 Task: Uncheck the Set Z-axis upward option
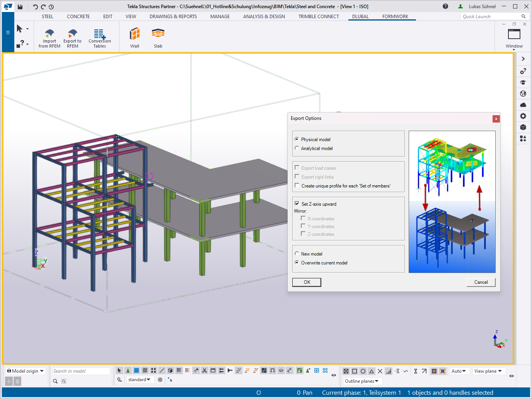click(297, 204)
